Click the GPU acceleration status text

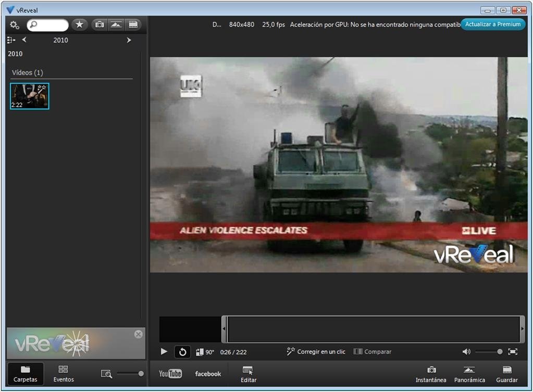pyautogui.click(x=375, y=24)
